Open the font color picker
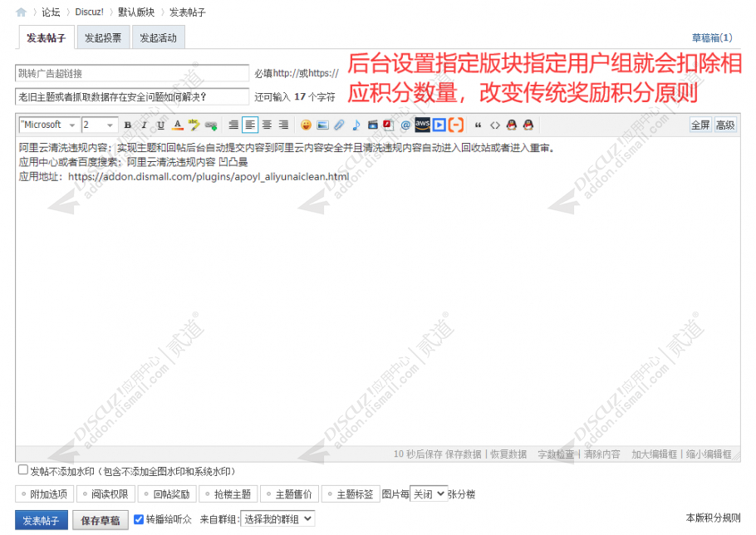756x535 pixels. click(178, 125)
